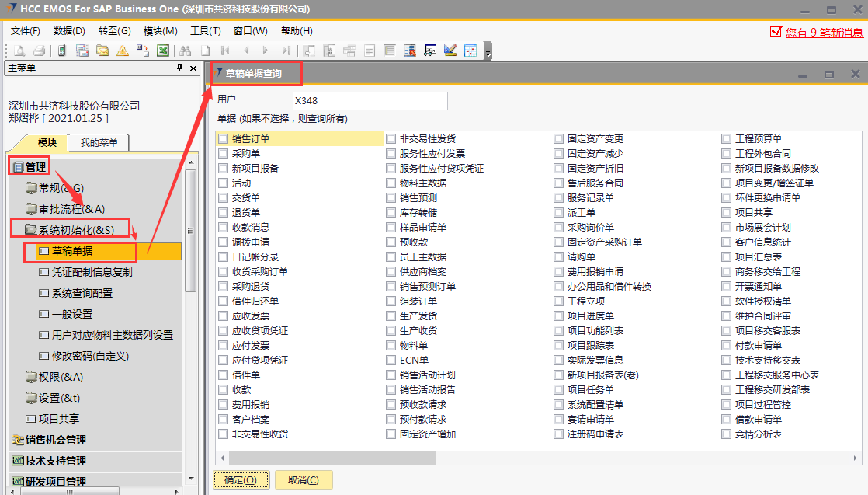Enable the 固定资产变更 checkbox
Viewport: 868px width, 495px height.
(x=559, y=139)
